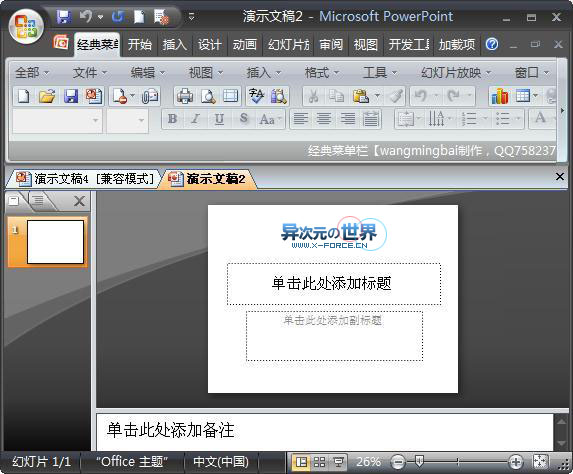Cut selection with scissors icon
This screenshot has height=474, width=573.
pos(313,96)
